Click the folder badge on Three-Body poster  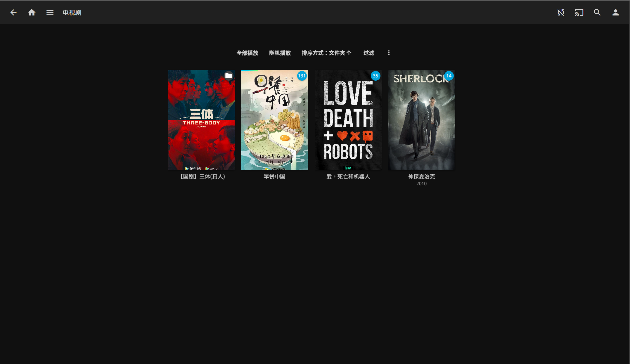point(229,76)
